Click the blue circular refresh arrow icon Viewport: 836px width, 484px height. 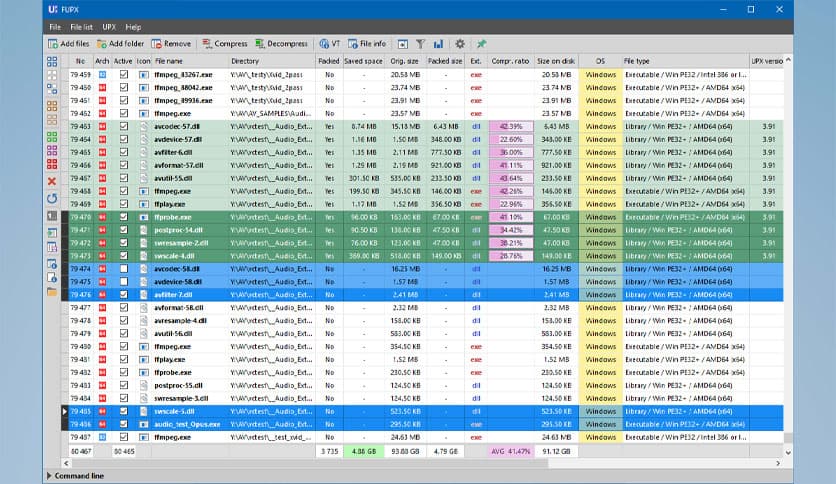click(x=52, y=198)
